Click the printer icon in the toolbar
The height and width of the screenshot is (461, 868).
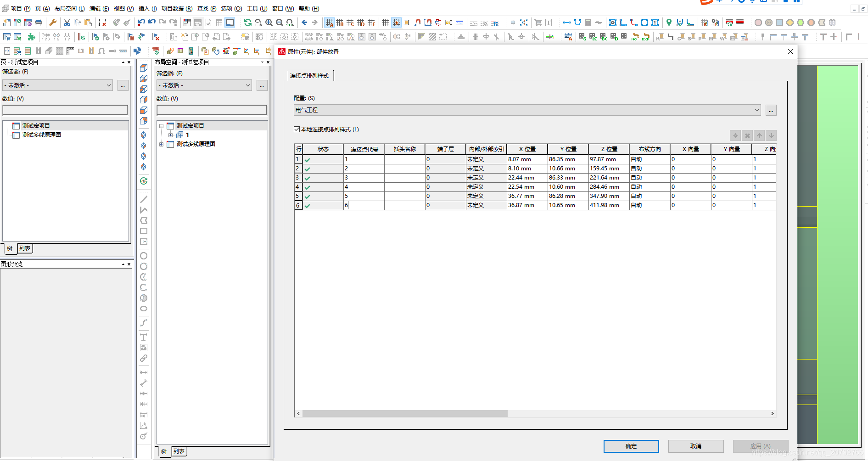click(x=39, y=22)
